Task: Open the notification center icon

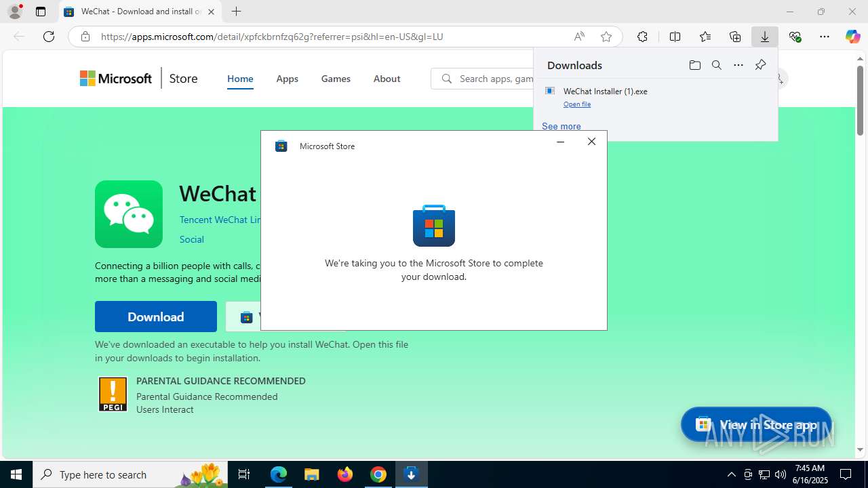Action: pyautogui.click(x=846, y=474)
